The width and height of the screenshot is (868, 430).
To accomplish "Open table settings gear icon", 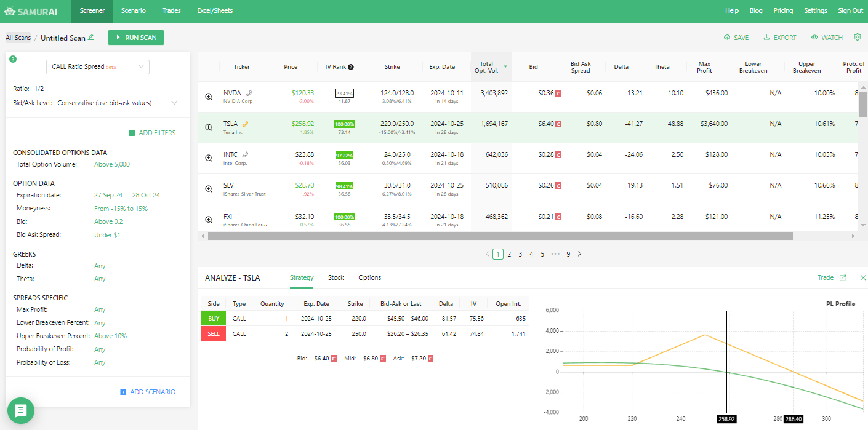I will 858,38.
